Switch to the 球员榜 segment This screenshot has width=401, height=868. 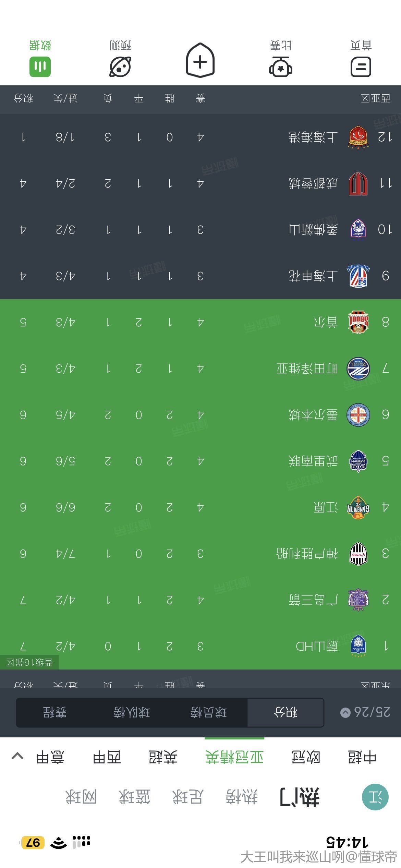209,713
